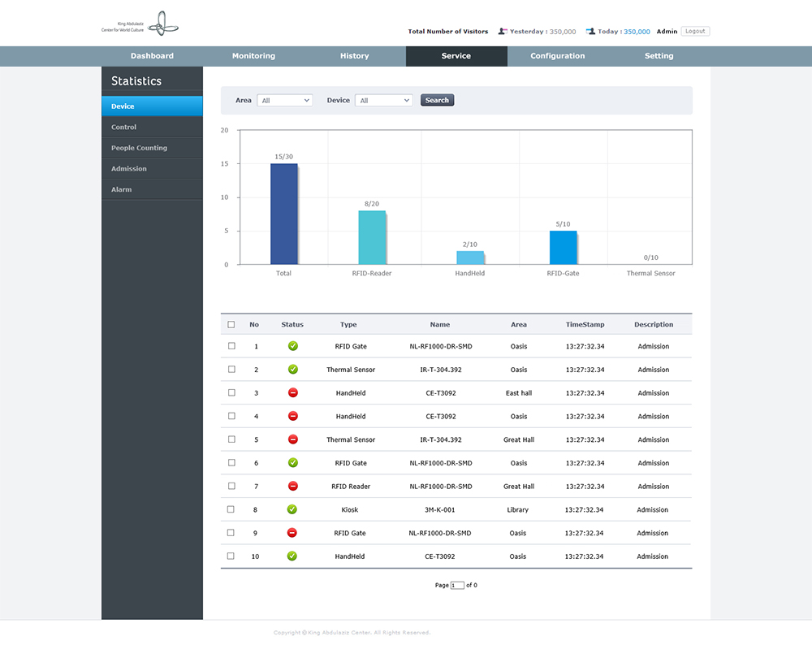
Task: Click green status icon in row 1
Action: (x=292, y=346)
